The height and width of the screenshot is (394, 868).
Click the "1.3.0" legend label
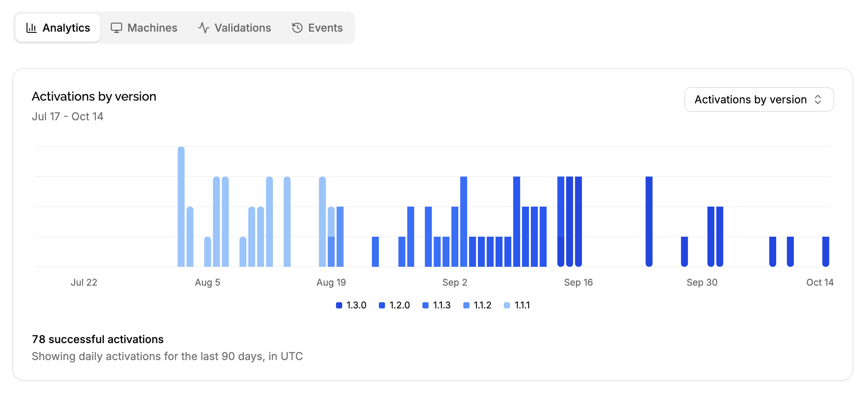click(356, 305)
